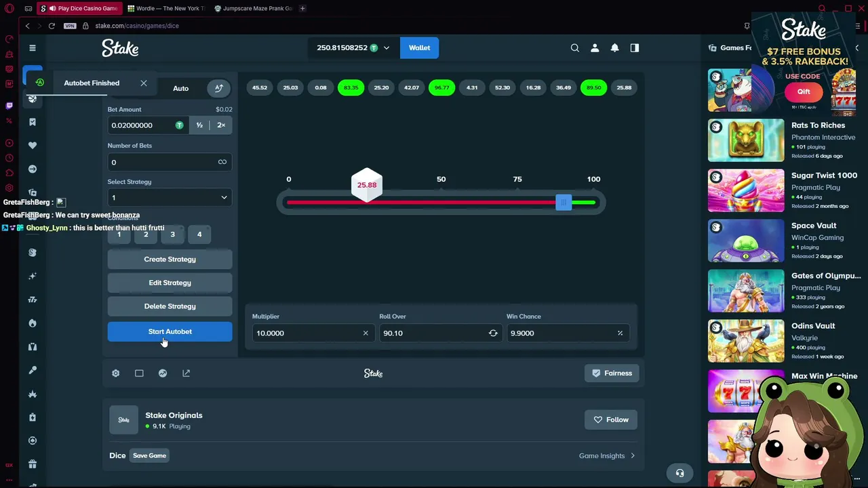The height and width of the screenshot is (488, 868).
Task: Open game settings gear icon
Action: 116,373
